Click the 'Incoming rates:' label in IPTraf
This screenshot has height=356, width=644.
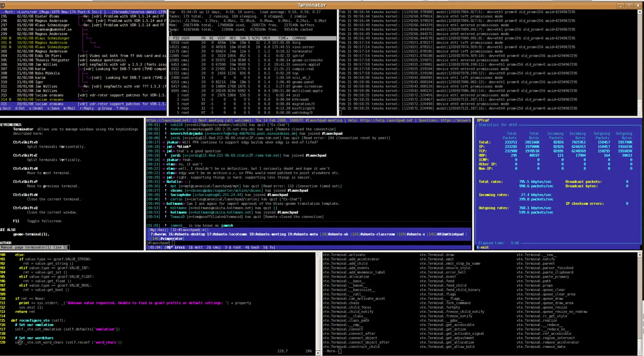pyautogui.click(x=493, y=195)
